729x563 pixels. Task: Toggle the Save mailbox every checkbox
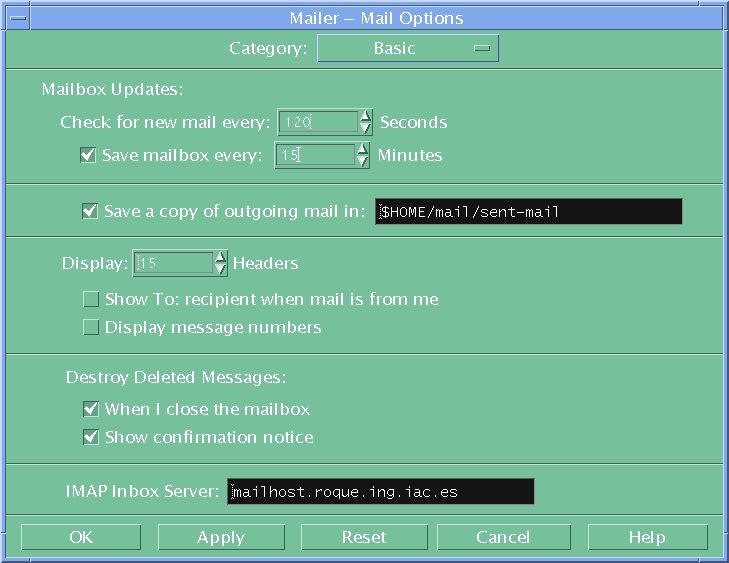click(x=87, y=155)
